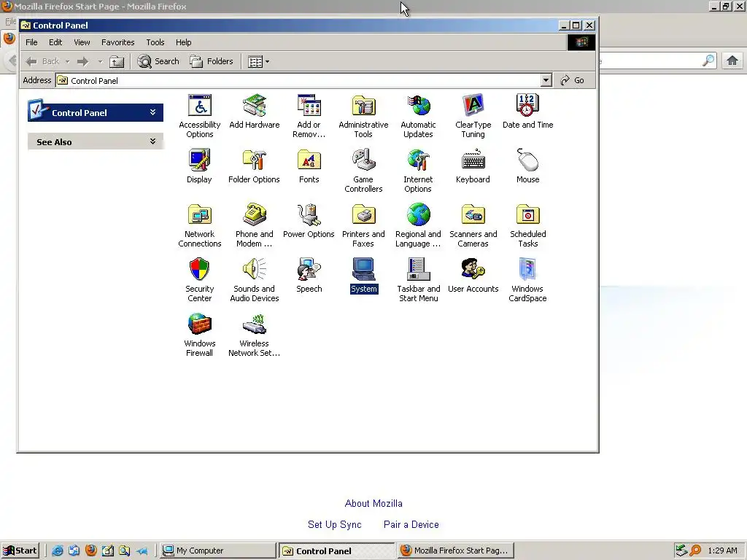The width and height of the screenshot is (747, 560).
Task: Open the Help menu
Action: coord(183,42)
